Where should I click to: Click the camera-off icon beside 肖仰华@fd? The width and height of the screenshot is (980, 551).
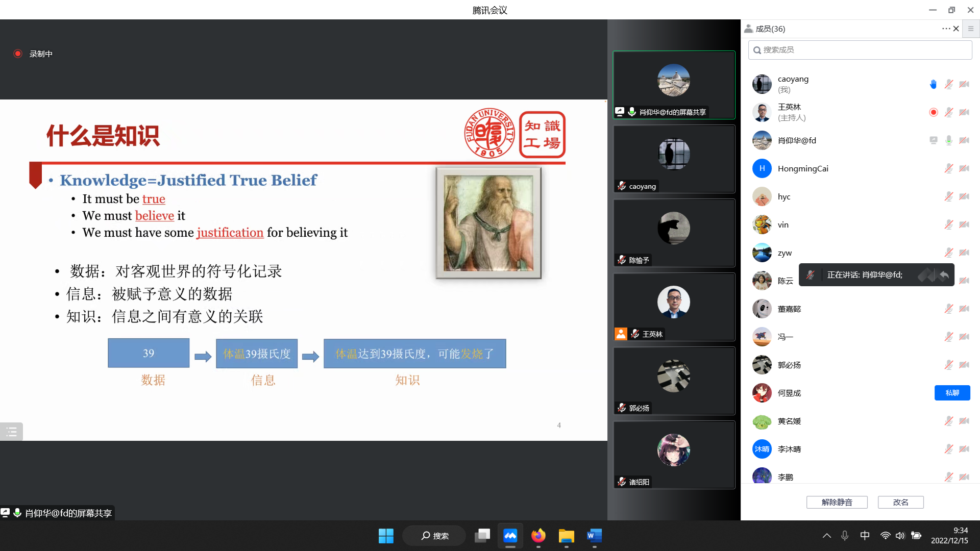pos(964,140)
